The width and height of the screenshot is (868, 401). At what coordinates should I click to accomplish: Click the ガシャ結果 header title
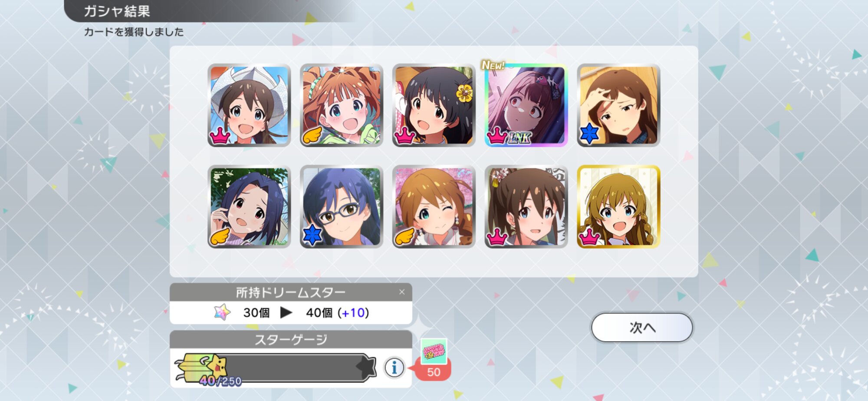coord(117,11)
